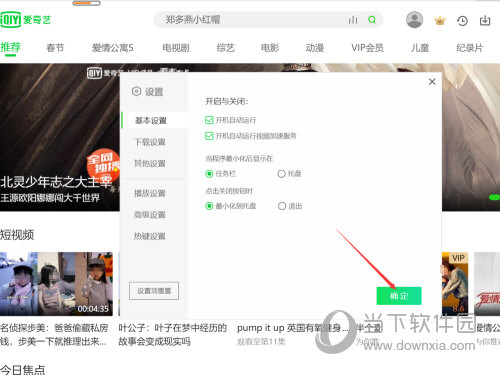Open the 电影 channel
Viewport: 500px width, 375px height.
click(270, 48)
